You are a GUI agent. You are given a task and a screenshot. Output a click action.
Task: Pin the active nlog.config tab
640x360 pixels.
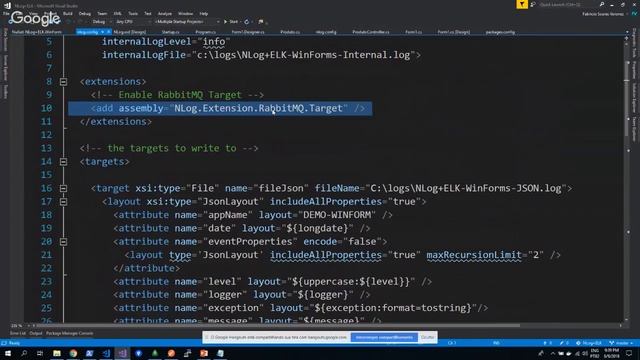[103, 32]
